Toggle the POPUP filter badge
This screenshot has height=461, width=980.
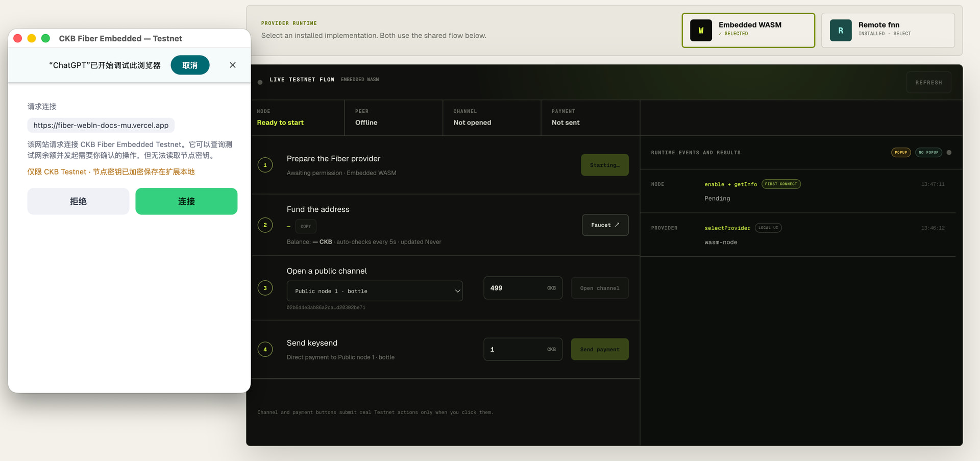(901, 152)
